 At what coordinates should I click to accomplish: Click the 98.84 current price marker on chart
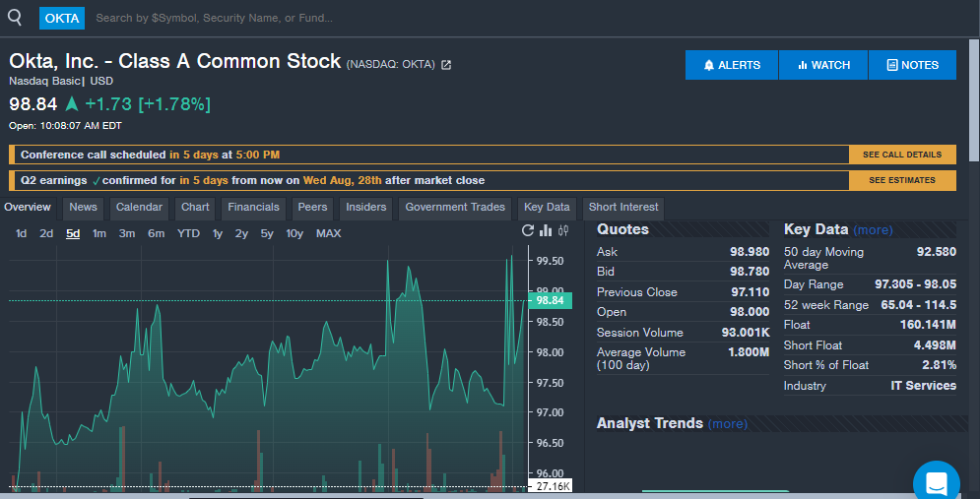coord(550,301)
